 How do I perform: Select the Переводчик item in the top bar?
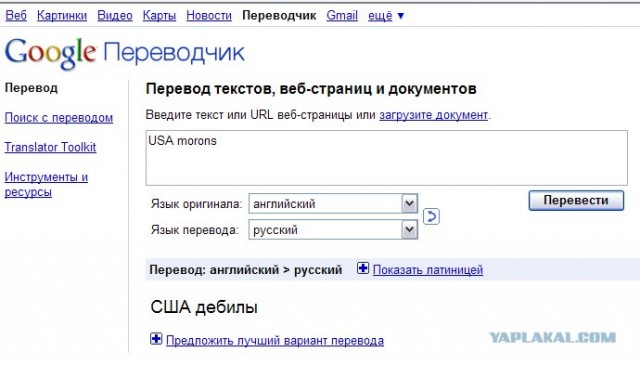[279, 16]
